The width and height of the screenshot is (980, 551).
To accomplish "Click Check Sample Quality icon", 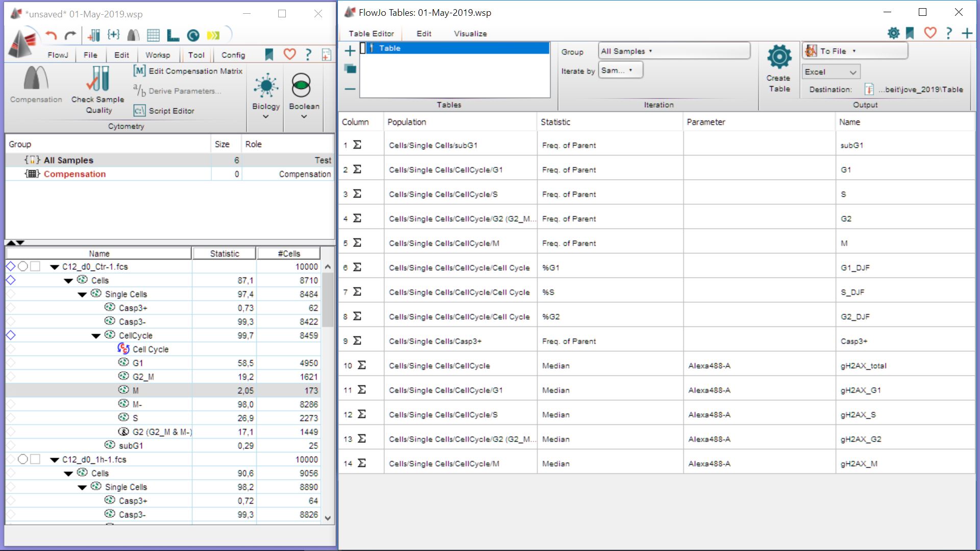I will (98, 79).
